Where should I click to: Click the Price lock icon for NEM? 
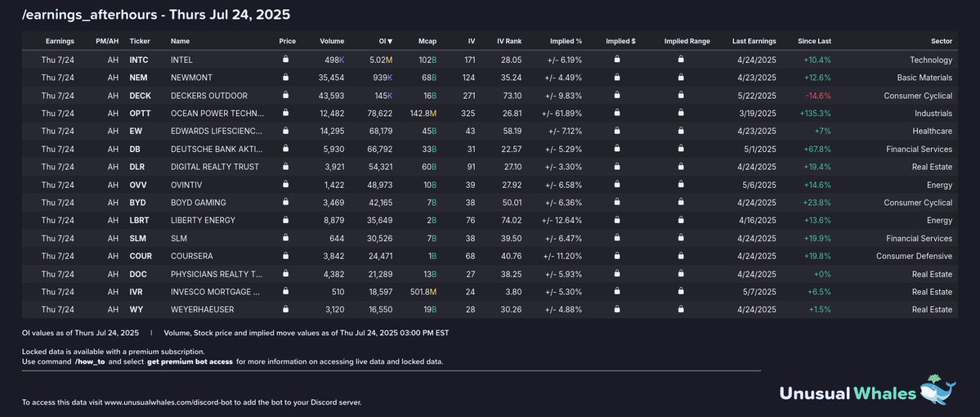[x=285, y=77]
